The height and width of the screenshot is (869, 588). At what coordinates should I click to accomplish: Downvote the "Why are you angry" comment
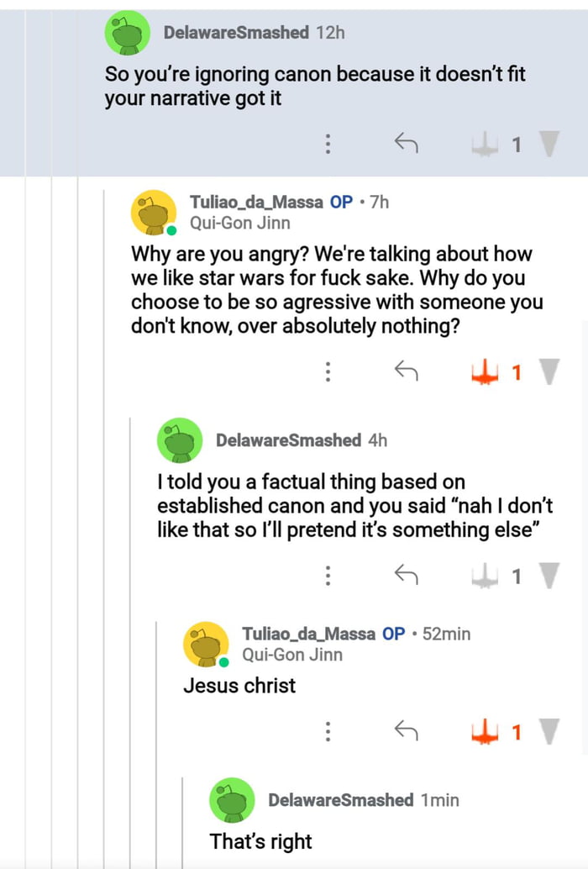click(549, 371)
